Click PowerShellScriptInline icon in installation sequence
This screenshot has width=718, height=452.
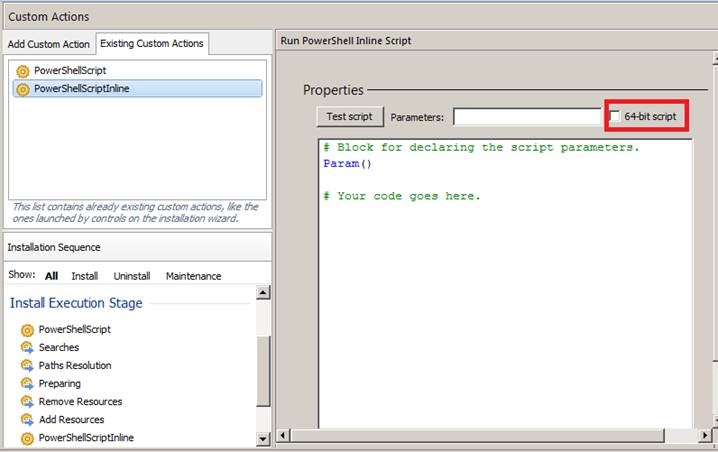click(27, 437)
